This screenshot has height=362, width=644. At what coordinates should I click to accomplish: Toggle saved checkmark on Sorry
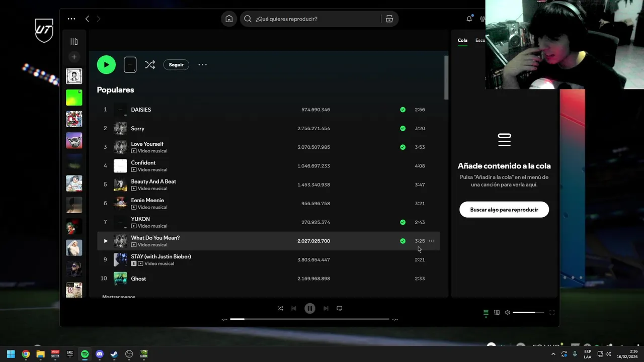(x=403, y=128)
